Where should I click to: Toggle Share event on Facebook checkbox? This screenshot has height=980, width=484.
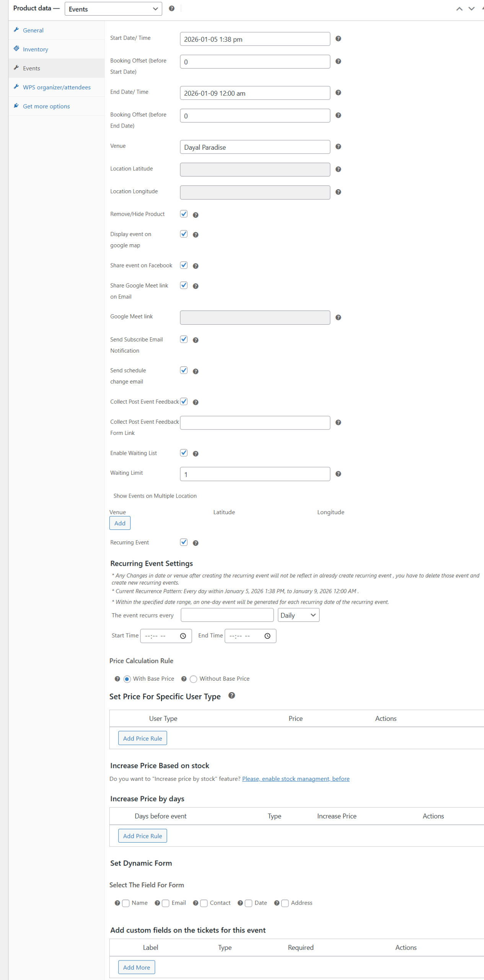click(184, 265)
